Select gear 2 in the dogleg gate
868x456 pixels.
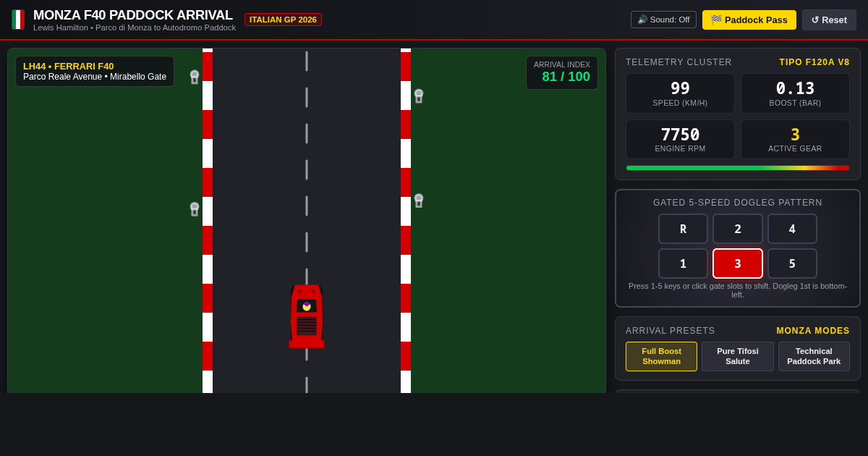(x=738, y=229)
